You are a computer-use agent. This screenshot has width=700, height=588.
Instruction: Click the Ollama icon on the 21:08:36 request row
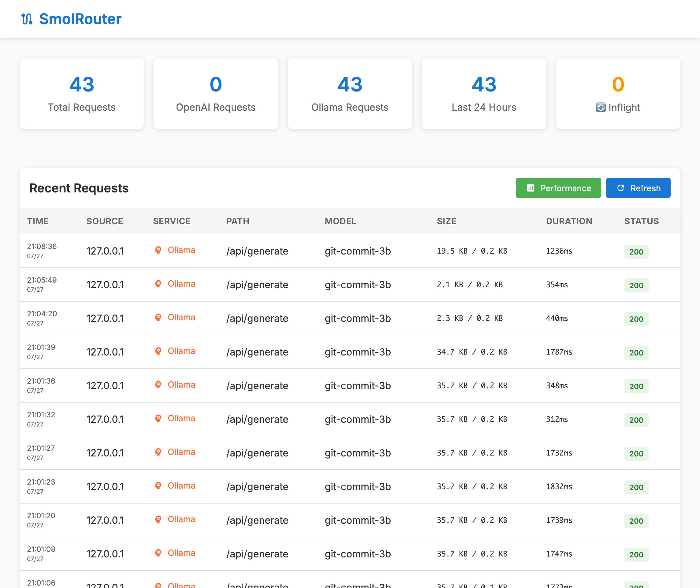coord(158,250)
